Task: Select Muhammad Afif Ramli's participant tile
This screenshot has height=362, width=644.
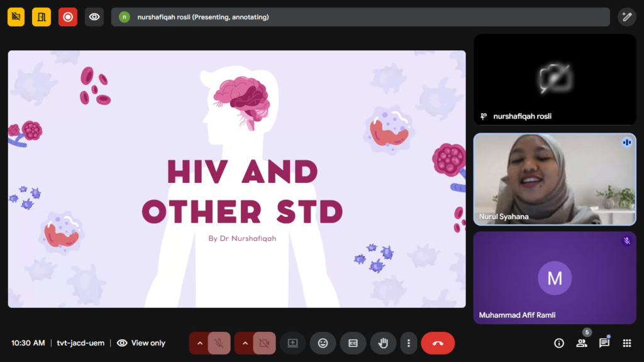Action: 554,278
